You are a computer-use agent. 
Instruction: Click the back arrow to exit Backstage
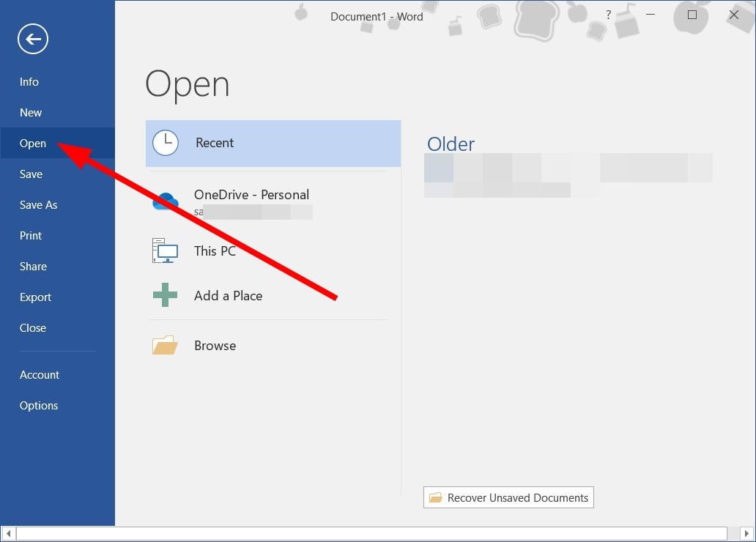pos(33,39)
